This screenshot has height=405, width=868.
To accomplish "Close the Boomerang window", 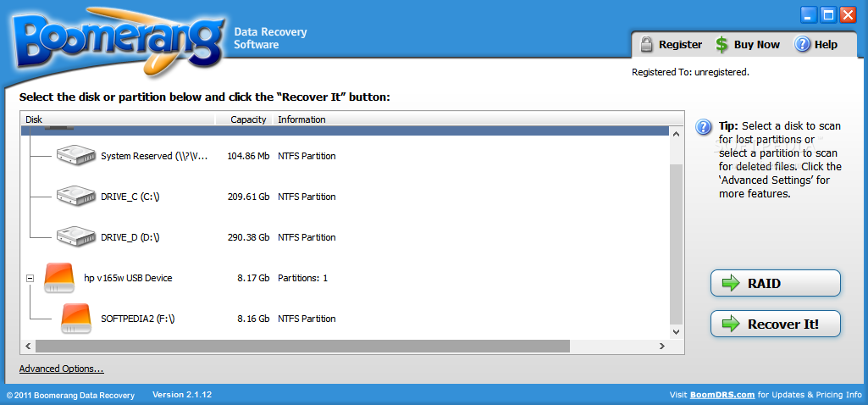I will (848, 15).
